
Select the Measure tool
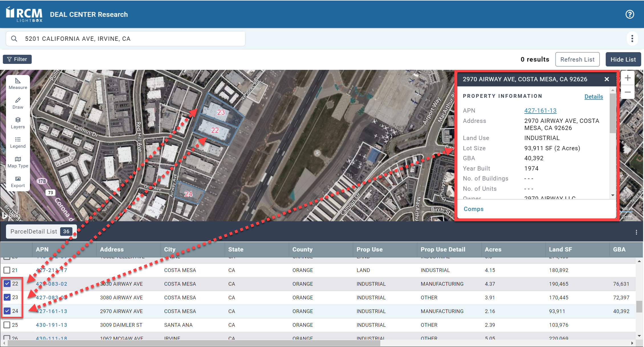point(18,84)
